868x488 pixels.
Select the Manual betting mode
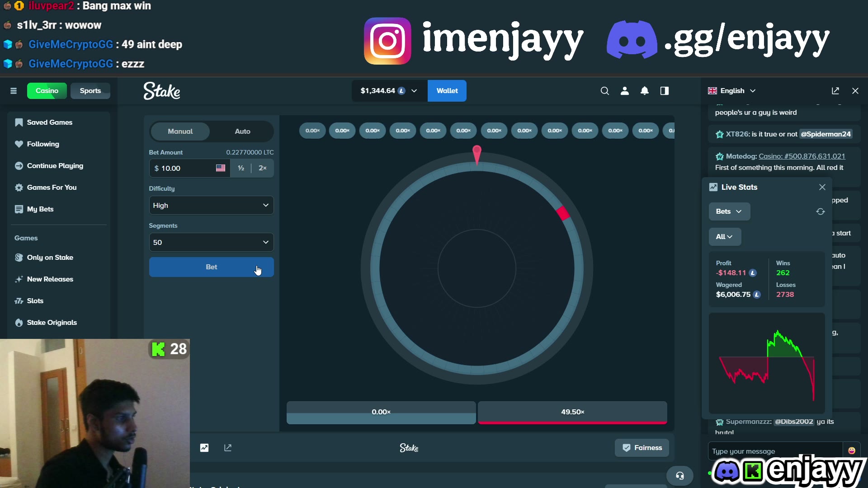180,131
